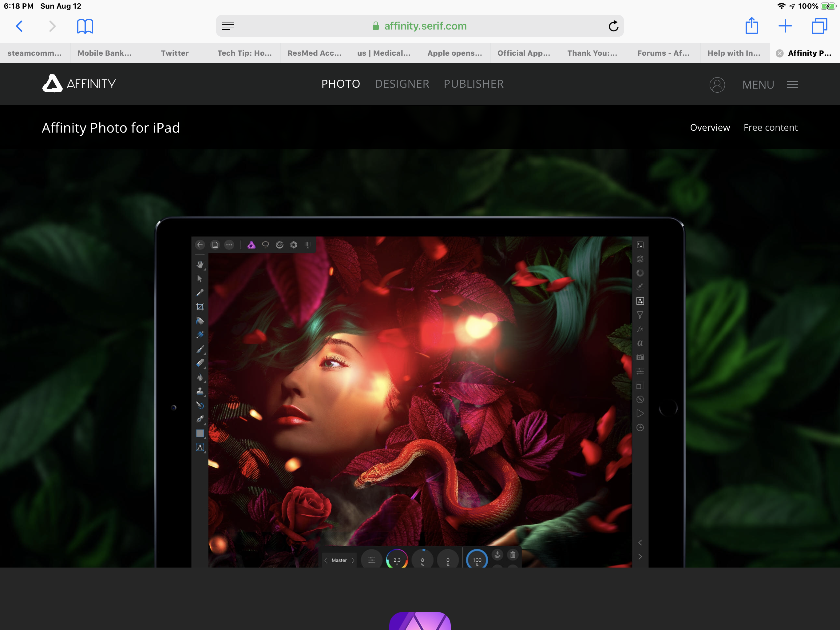The image size is (840, 630).
Task: Open the PUBLISHER product page
Action: click(473, 84)
